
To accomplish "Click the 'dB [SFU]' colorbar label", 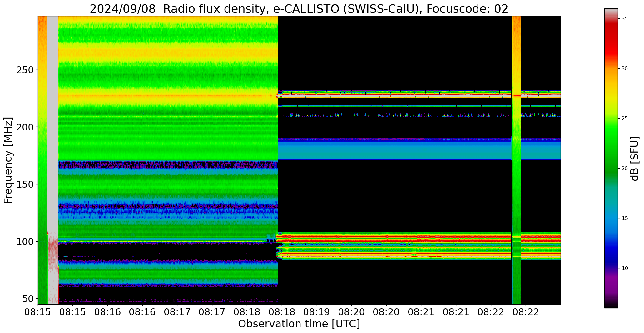I will tap(635, 158).
